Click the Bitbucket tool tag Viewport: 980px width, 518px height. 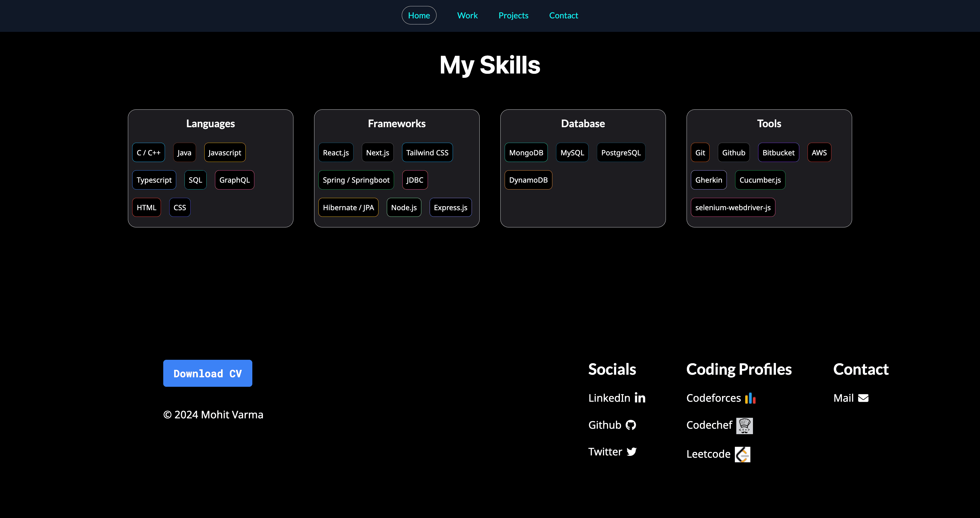point(778,152)
